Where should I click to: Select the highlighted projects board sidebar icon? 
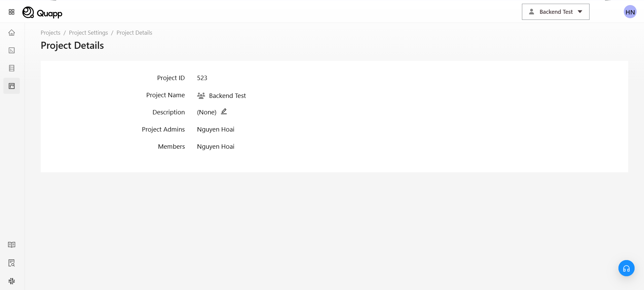[12, 86]
